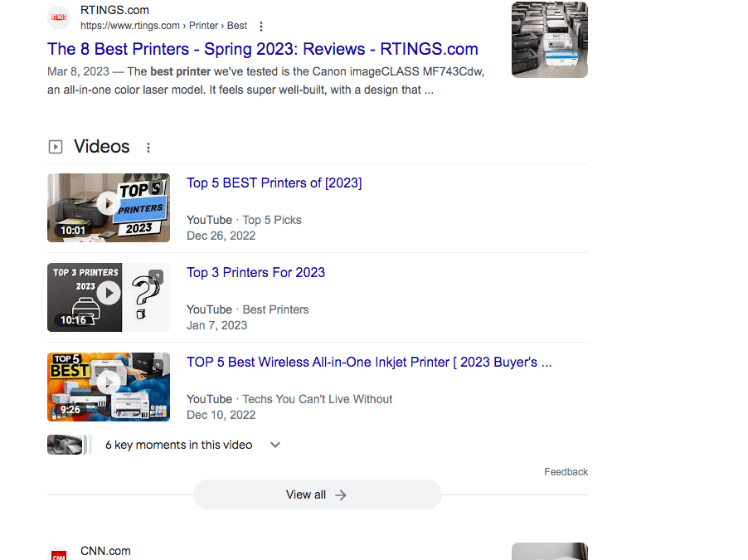Click the Best Printers channel name
Viewport: 748px width, 560px height.
point(275,309)
